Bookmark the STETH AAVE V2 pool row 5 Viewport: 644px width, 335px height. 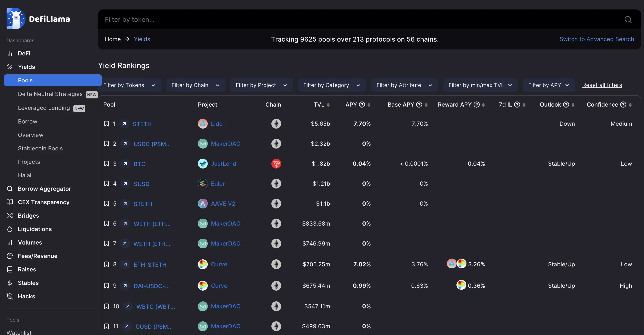tap(107, 204)
